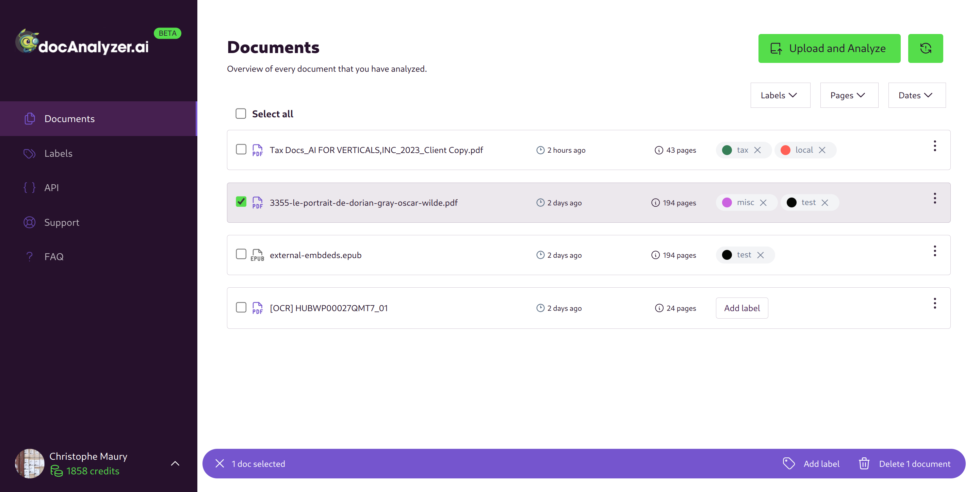The width and height of the screenshot is (980, 492).
Task: Dismiss the selection bar with the X
Action: click(219, 463)
